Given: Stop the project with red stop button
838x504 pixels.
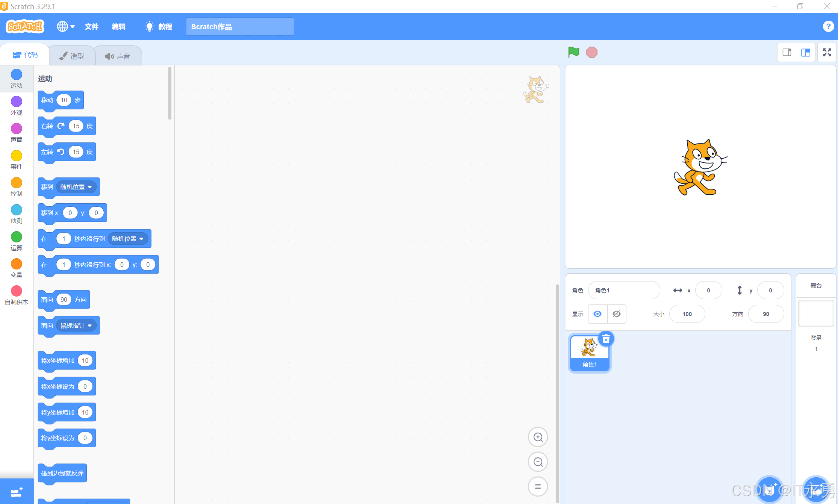Looking at the screenshot, I should pos(592,52).
